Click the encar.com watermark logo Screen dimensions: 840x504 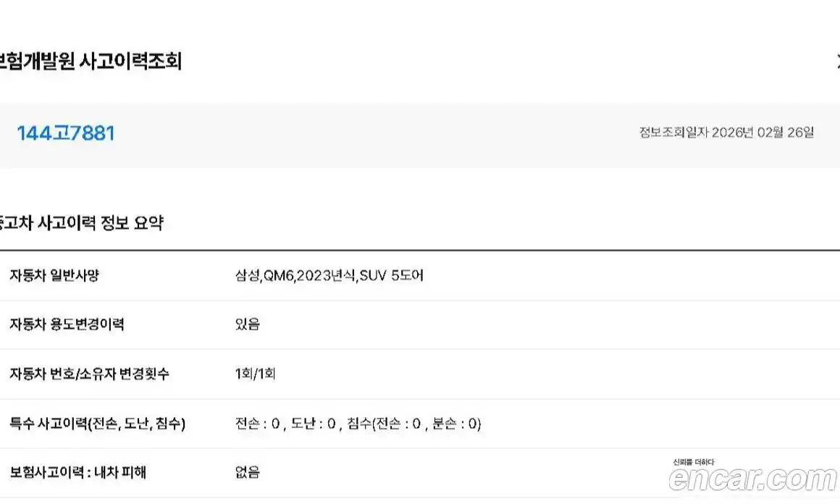pos(752,479)
